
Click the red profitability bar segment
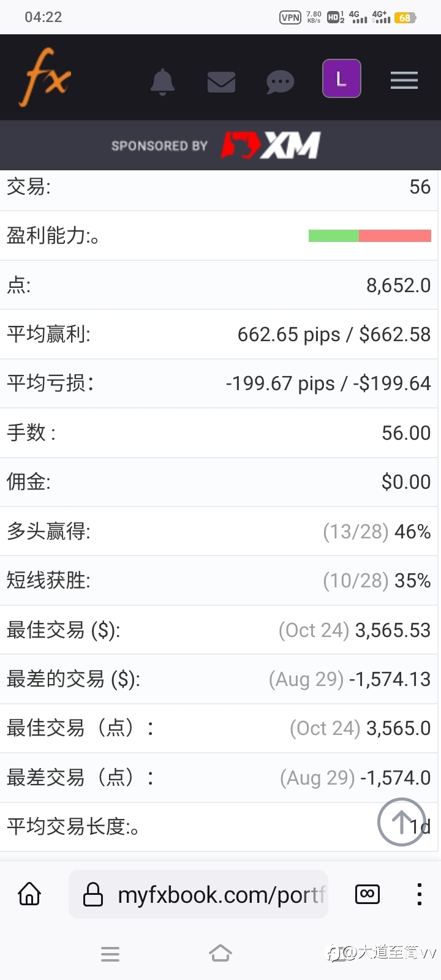395,236
